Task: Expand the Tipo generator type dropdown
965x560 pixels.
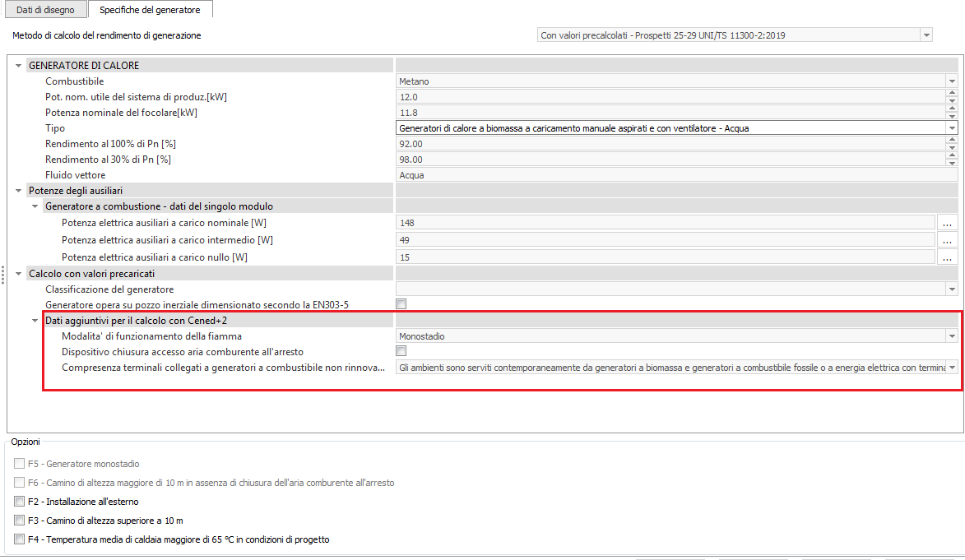Action: tap(952, 128)
